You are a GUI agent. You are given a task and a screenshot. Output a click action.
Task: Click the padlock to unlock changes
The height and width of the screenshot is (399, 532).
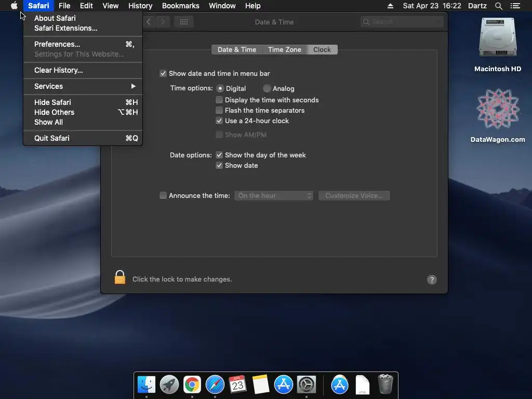click(120, 277)
